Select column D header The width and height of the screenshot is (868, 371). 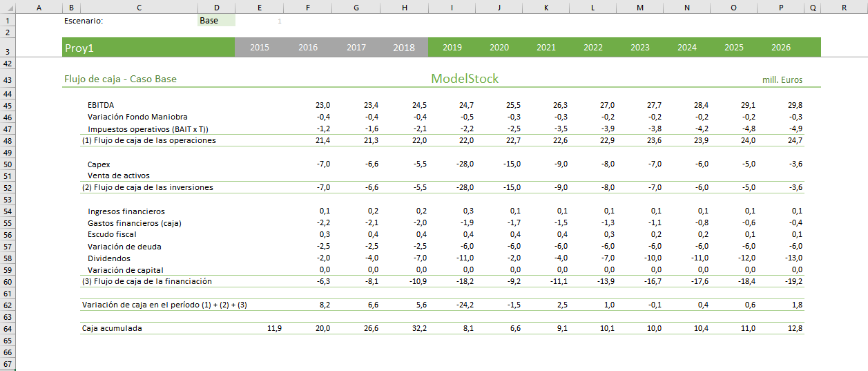216,7
